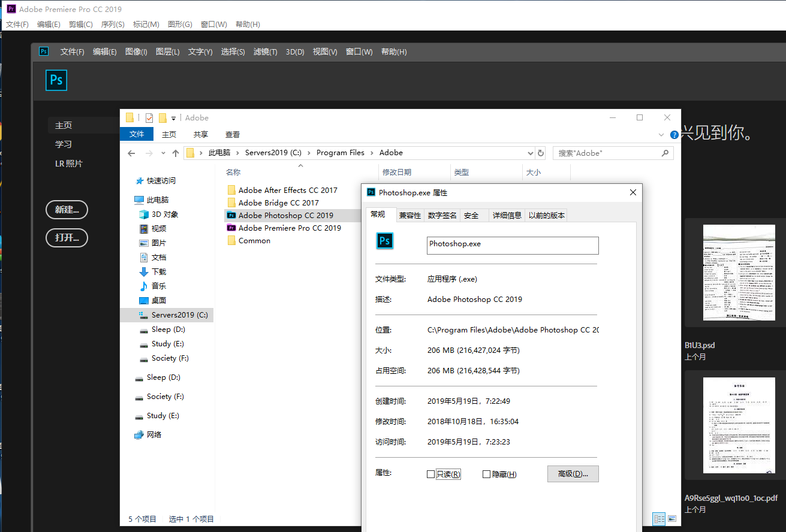Select the Common folder

pos(248,240)
